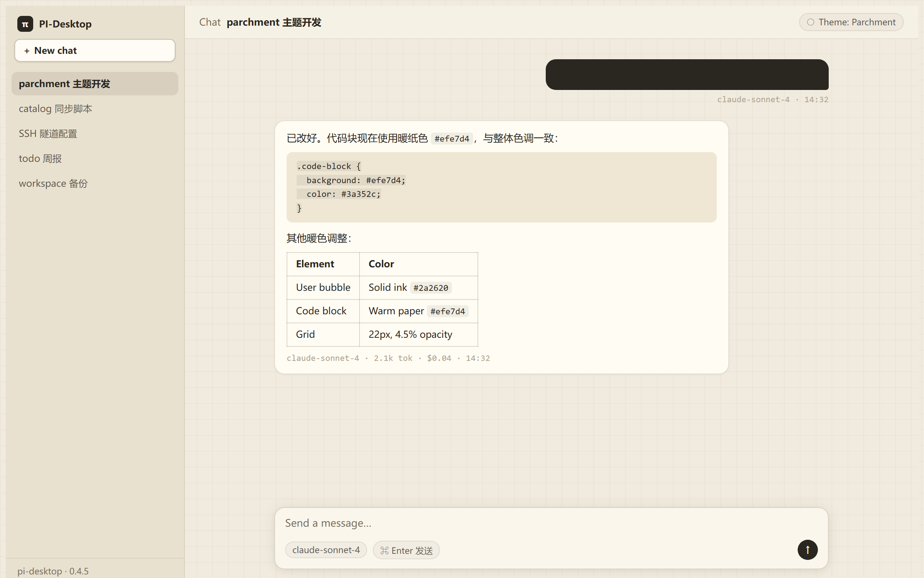Send the message with the arrow button

pos(807,550)
